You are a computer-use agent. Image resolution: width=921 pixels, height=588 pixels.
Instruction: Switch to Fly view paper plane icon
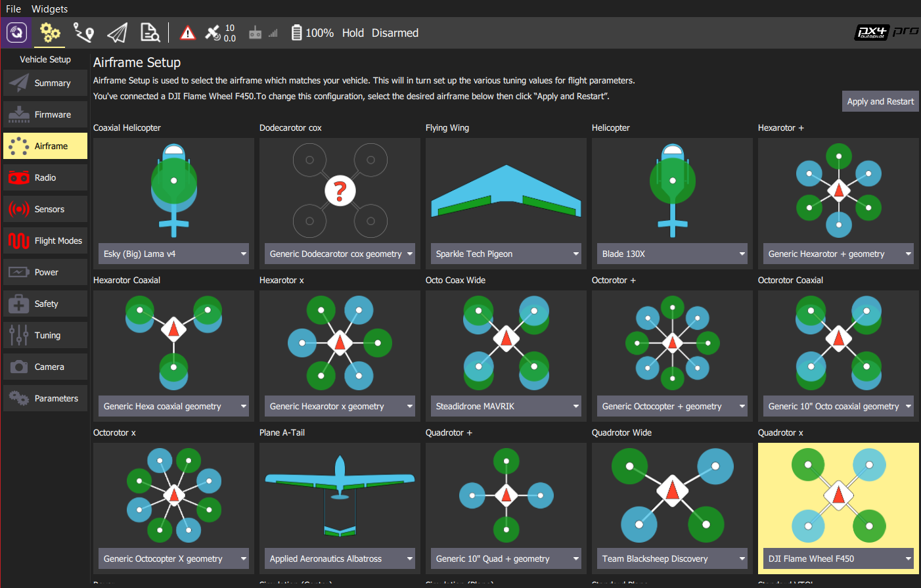(117, 33)
